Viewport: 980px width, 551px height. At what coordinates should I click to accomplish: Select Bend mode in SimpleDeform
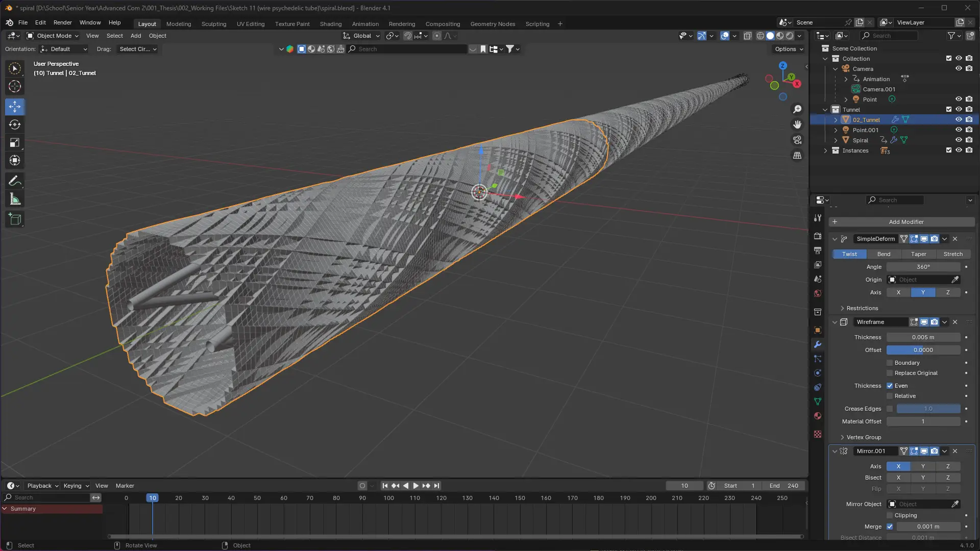pos(884,254)
